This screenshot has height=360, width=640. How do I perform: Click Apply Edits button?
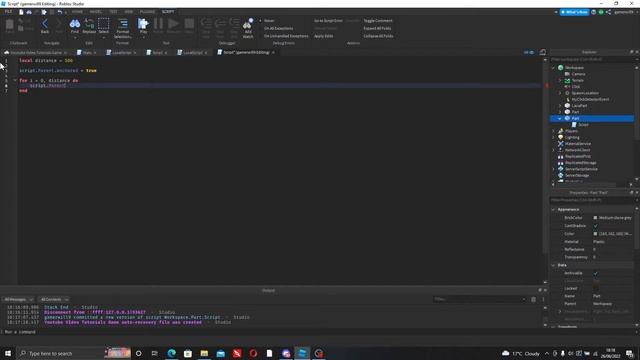pos(323,36)
